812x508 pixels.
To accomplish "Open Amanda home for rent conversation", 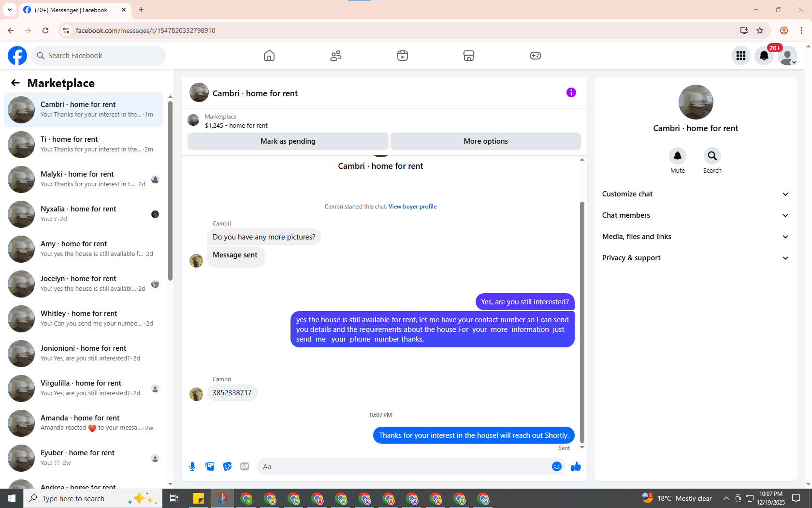I will coord(84,423).
